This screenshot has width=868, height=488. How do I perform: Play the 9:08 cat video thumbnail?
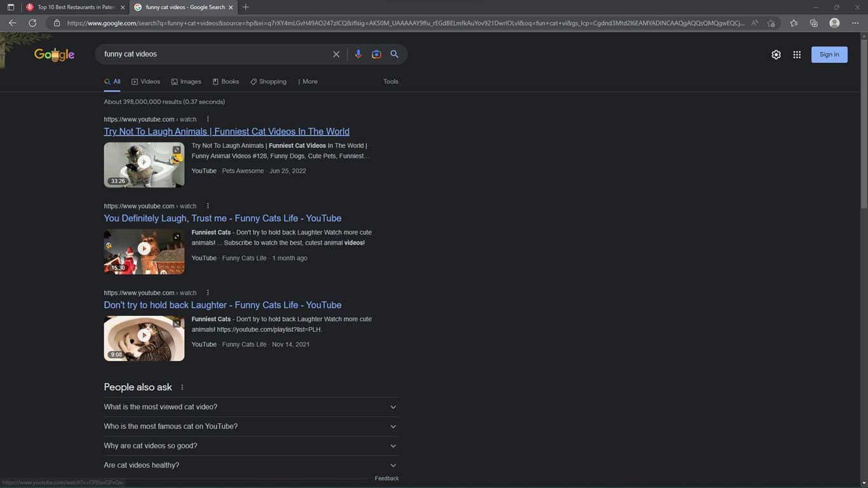click(x=144, y=338)
